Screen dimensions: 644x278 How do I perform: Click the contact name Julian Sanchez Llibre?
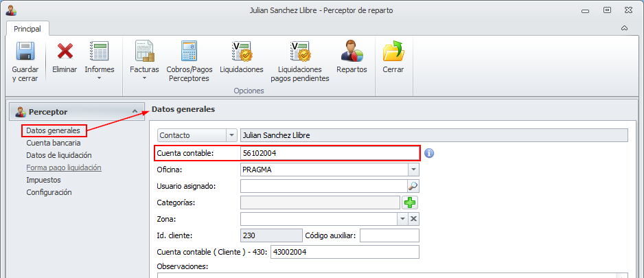click(x=434, y=135)
